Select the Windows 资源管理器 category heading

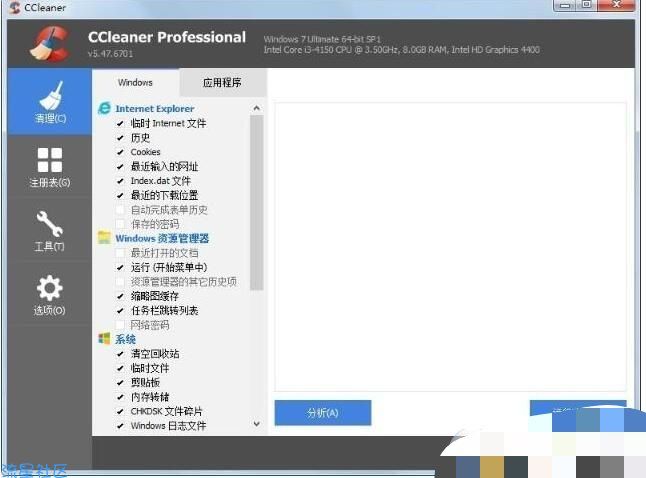click(x=162, y=238)
